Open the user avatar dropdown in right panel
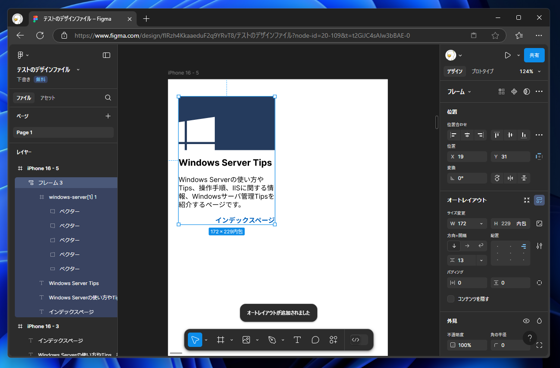 tap(454, 55)
